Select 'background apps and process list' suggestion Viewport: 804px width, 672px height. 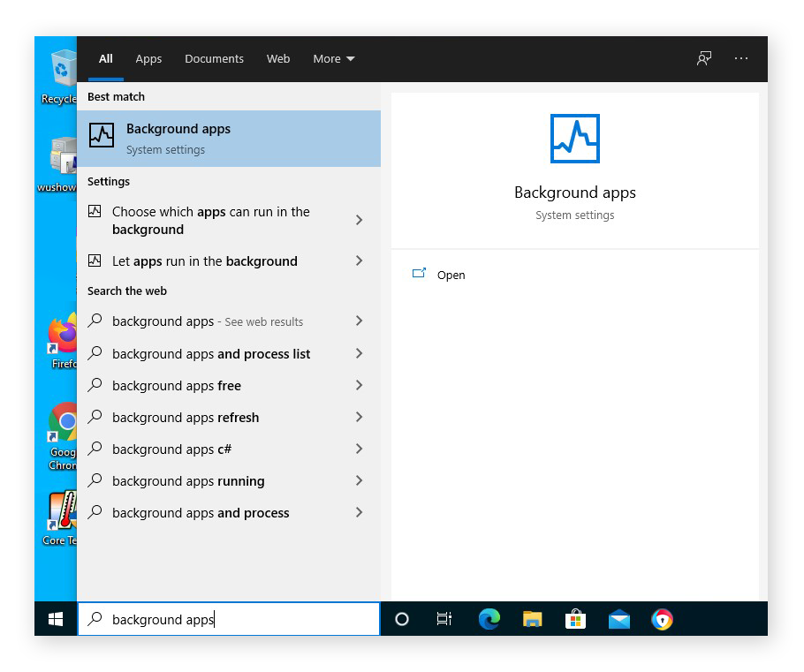click(x=229, y=354)
